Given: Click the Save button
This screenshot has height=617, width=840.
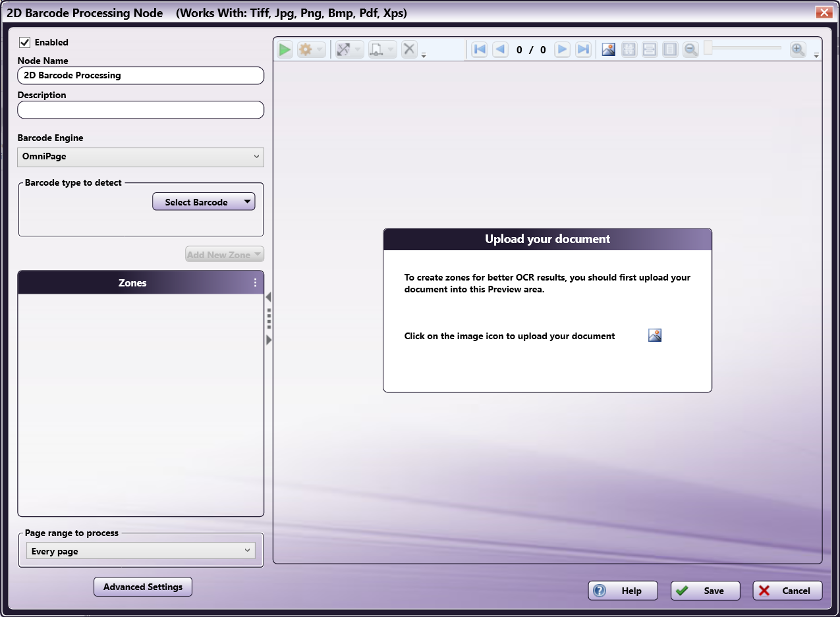Looking at the screenshot, I should [x=705, y=591].
